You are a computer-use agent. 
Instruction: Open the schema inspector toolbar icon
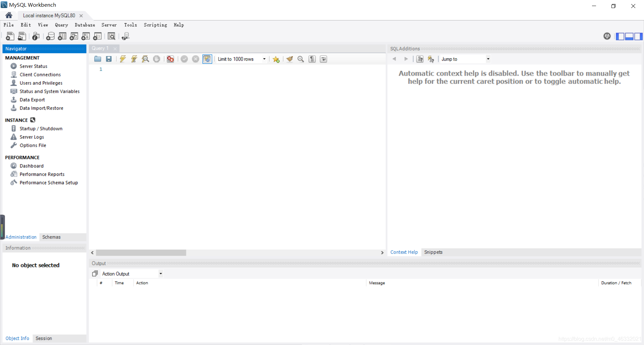(x=36, y=36)
